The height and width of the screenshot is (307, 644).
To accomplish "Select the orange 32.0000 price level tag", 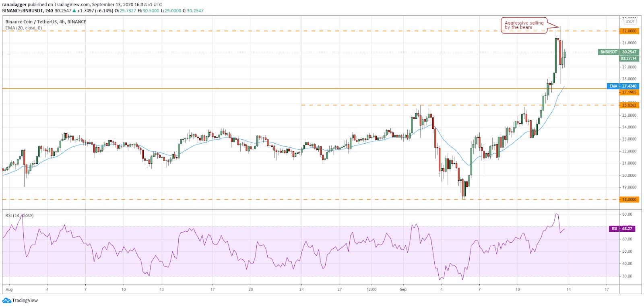I will (629, 31).
